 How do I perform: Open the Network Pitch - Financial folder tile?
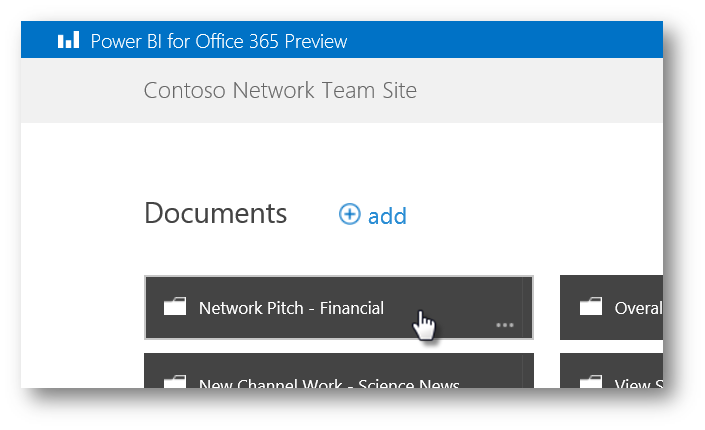pyautogui.click(x=339, y=308)
